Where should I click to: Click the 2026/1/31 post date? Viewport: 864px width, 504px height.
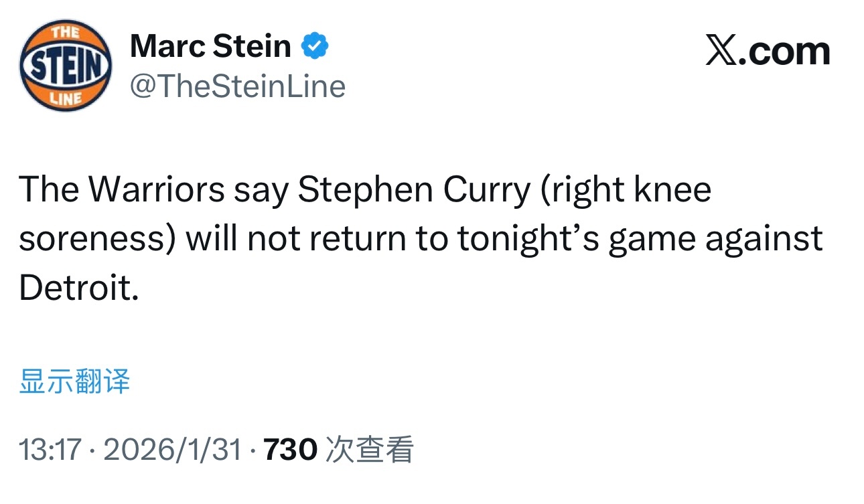(173, 450)
